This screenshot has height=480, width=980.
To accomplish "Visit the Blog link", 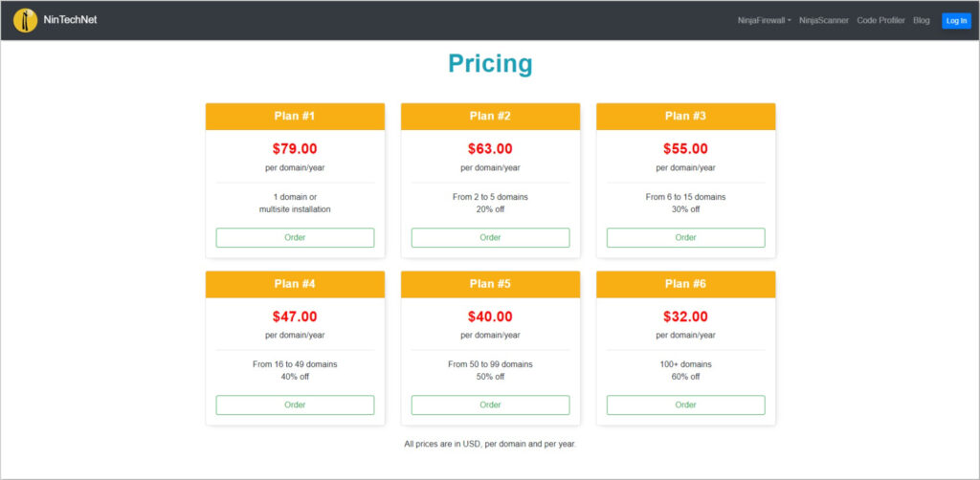I will click(x=922, y=21).
